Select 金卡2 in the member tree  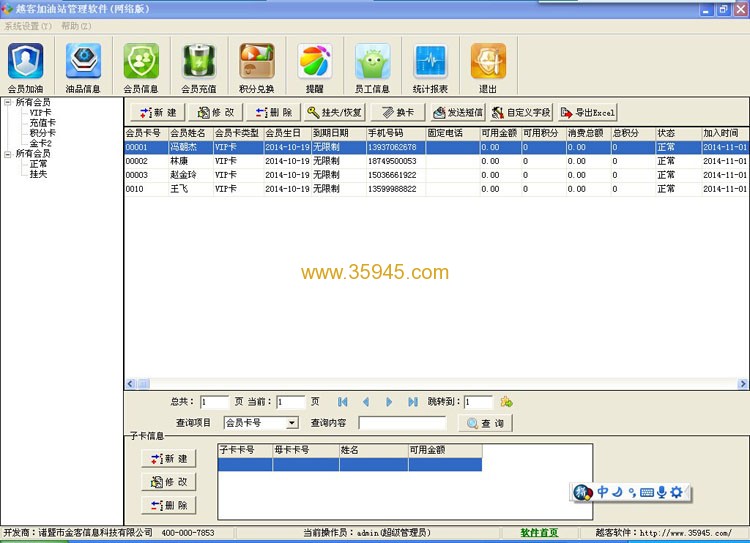coord(41,143)
